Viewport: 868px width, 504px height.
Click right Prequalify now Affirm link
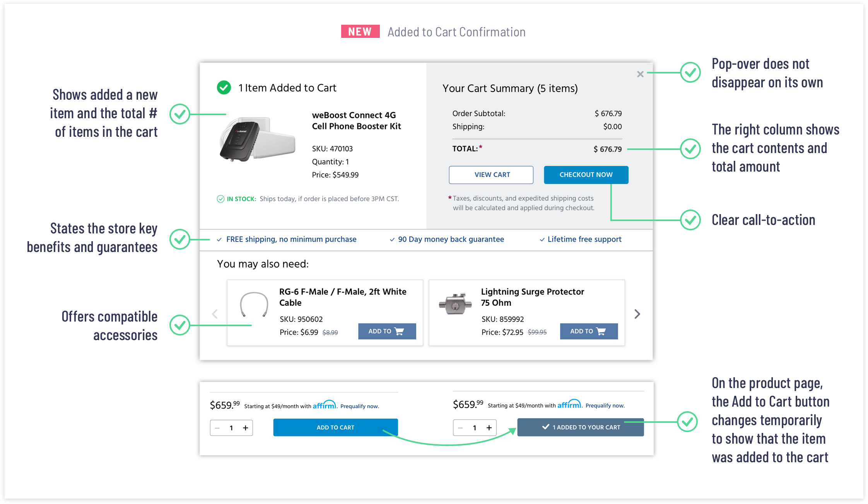click(x=605, y=405)
